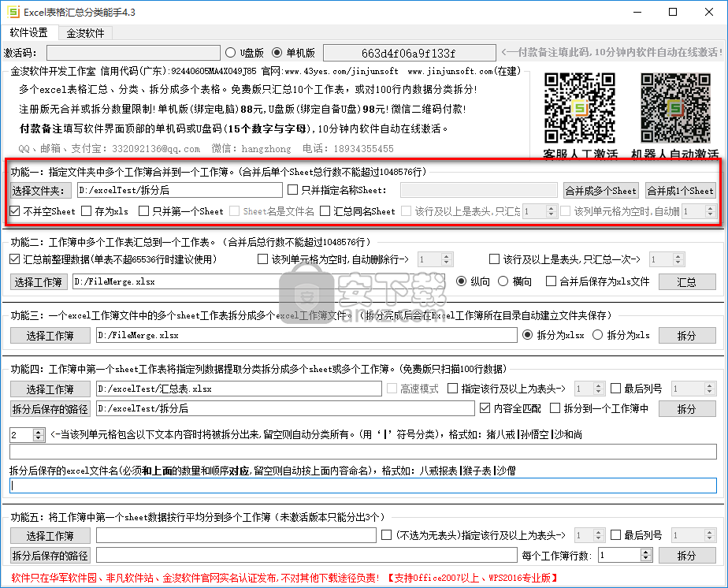Enable 合并后保存为xls文件 checkbox
728x588 pixels.
pos(597,281)
